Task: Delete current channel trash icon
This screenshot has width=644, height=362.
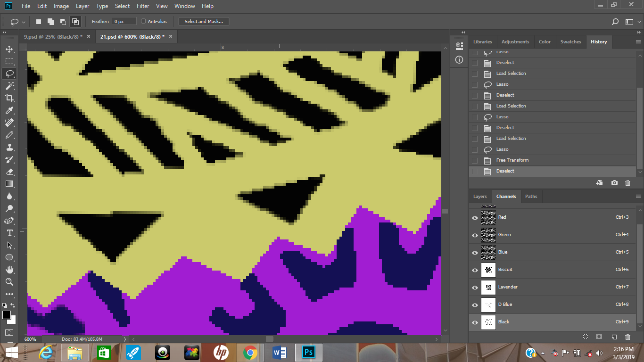Action: tap(627, 337)
